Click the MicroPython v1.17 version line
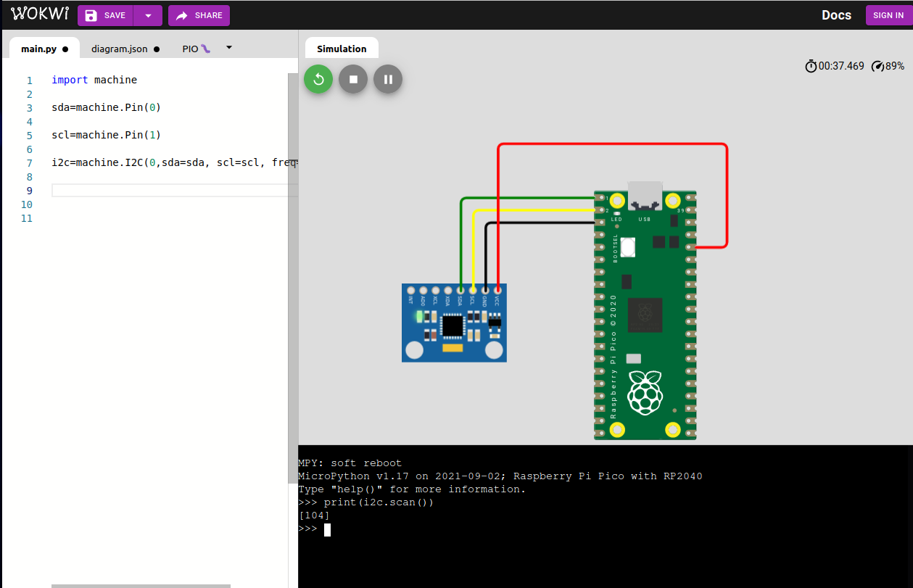Image resolution: width=913 pixels, height=588 pixels. (500, 476)
